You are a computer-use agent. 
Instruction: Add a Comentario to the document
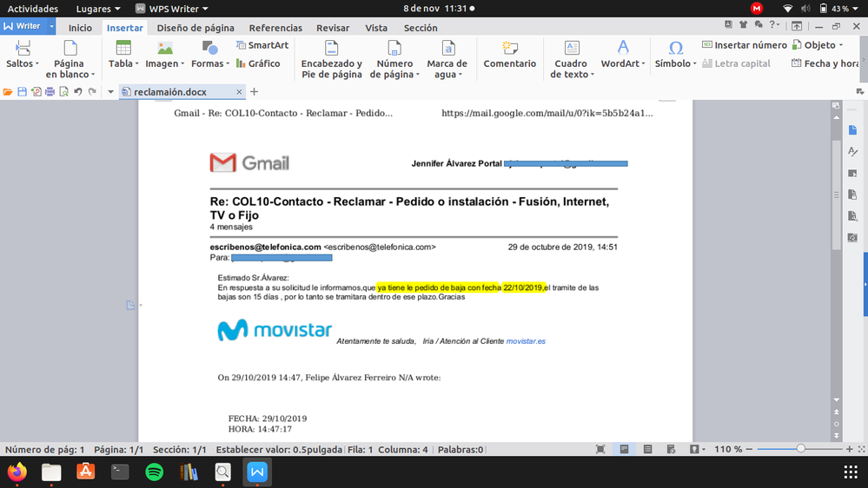pos(509,56)
